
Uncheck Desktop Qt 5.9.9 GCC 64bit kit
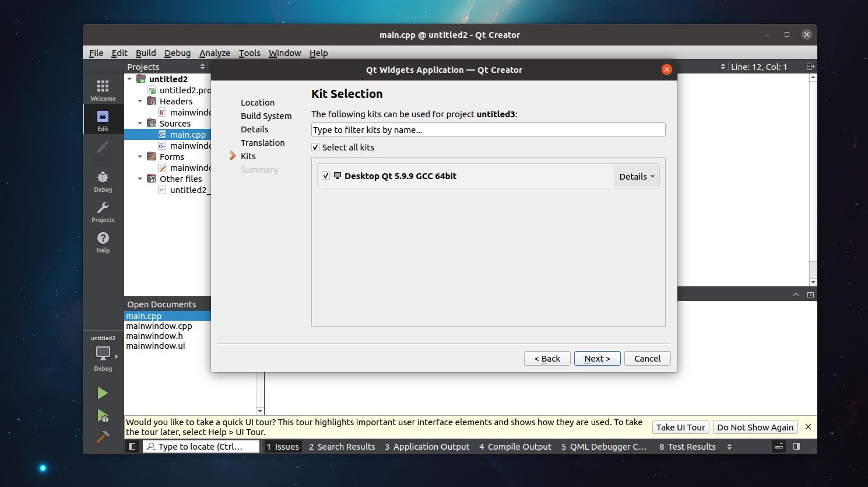tap(326, 176)
